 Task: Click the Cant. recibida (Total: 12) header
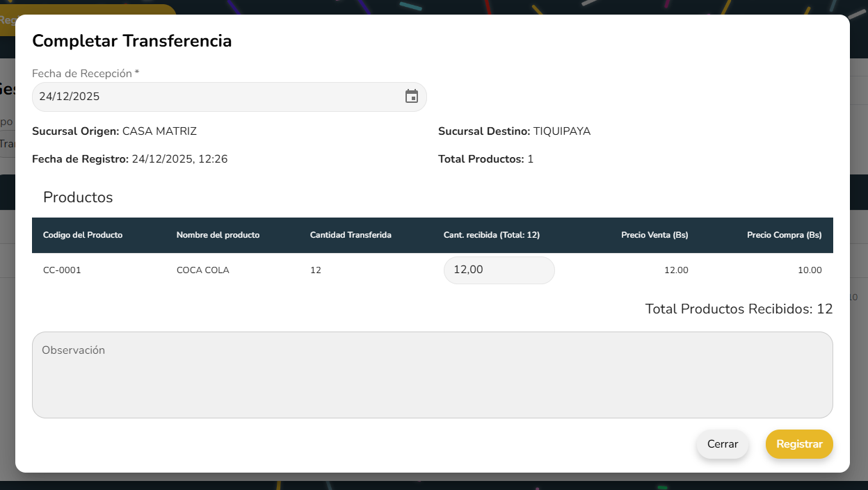(491, 235)
